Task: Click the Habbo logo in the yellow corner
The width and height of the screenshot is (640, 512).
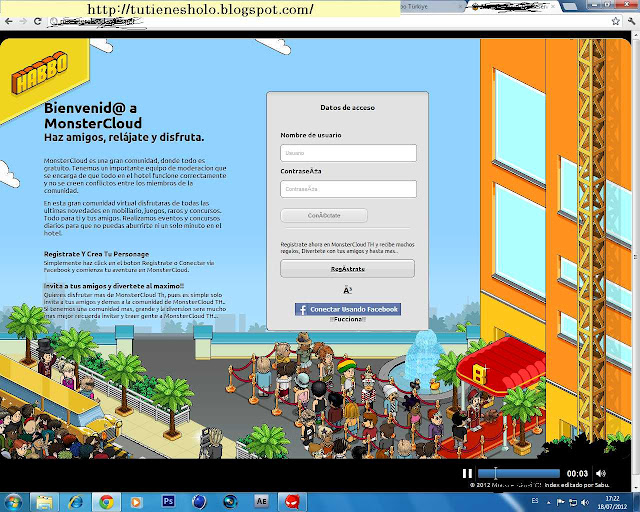Action: coord(40,72)
